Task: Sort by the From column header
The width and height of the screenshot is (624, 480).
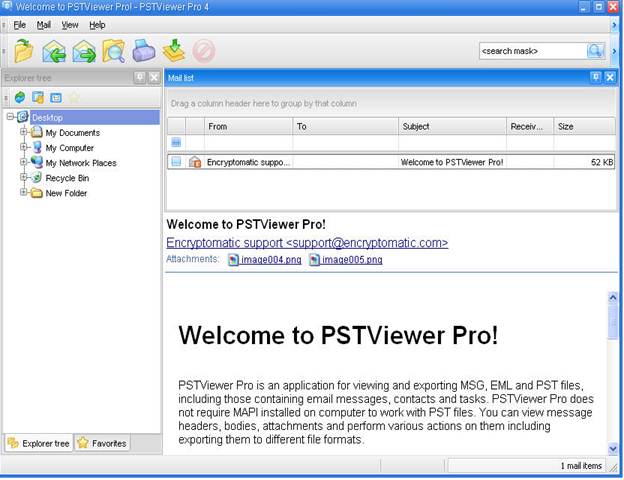Action: click(x=249, y=126)
